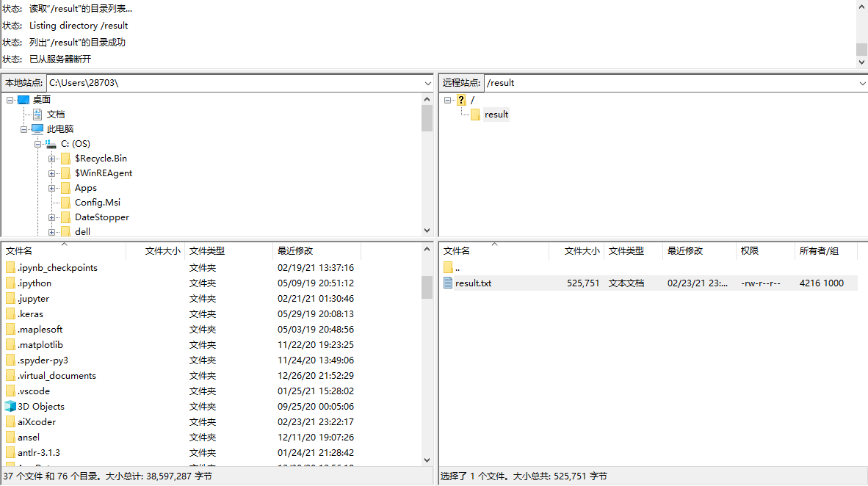Viewport: 868px width, 486px height.
Task: Sort local files by 最近修改 column
Action: pyautogui.click(x=317, y=251)
